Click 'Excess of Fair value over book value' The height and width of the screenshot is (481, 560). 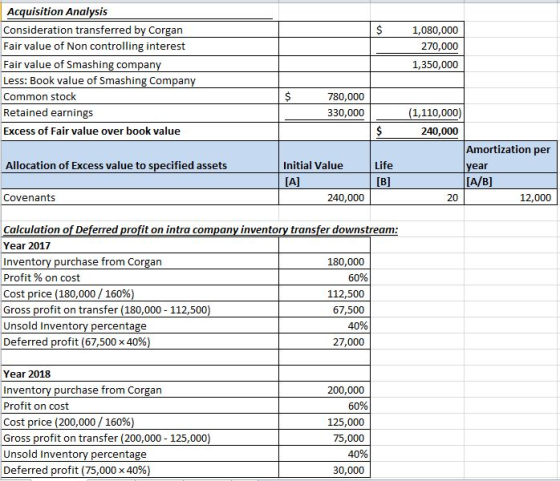92,131
